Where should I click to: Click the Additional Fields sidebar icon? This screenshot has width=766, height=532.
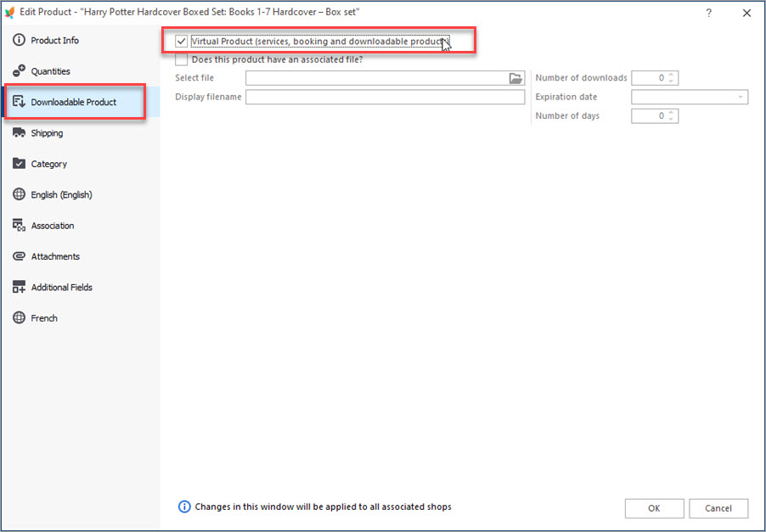click(19, 287)
